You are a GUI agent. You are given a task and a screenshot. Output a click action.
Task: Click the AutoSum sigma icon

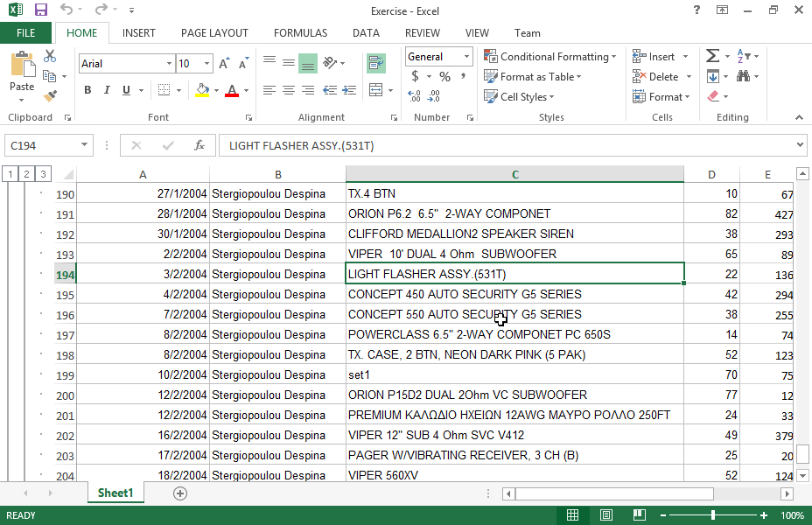(712, 57)
